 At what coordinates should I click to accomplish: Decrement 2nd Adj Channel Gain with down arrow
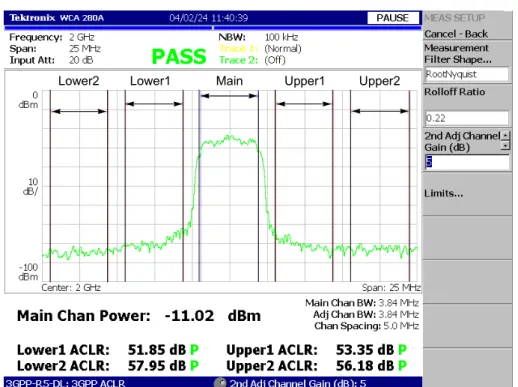point(506,146)
